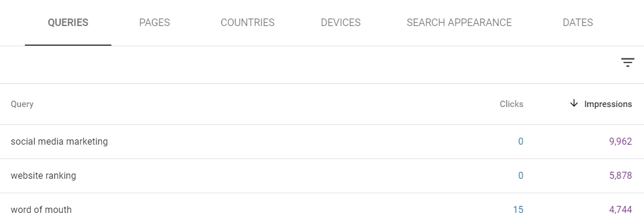The height and width of the screenshot is (221, 644).
Task: Select the Countries tab
Action: (x=247, y=23)
